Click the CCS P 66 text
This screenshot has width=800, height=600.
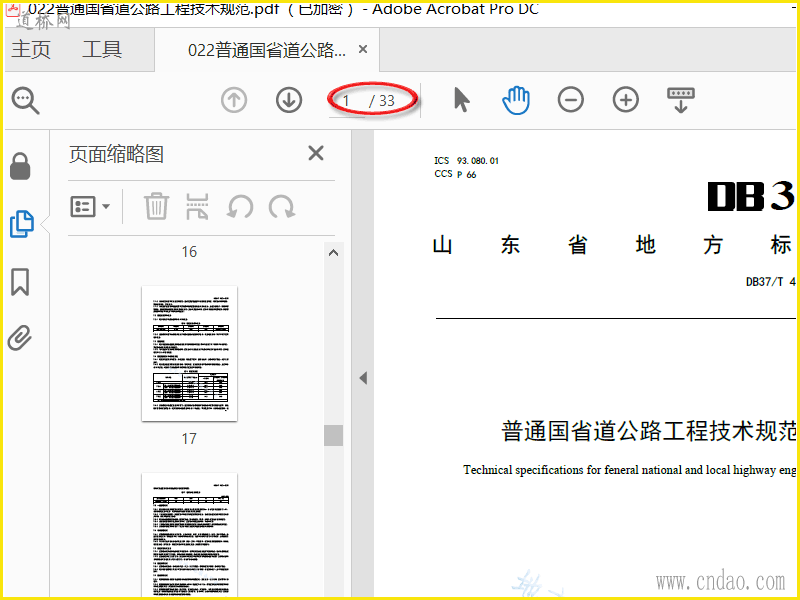(x=455, y=174)
